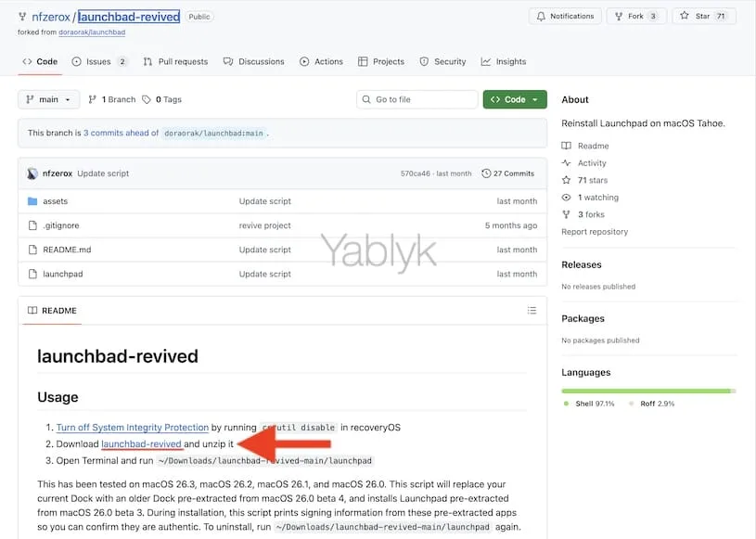Open Activity in About sidebar
This screenshot has width=756, height=539.
(x=592, y=163)
